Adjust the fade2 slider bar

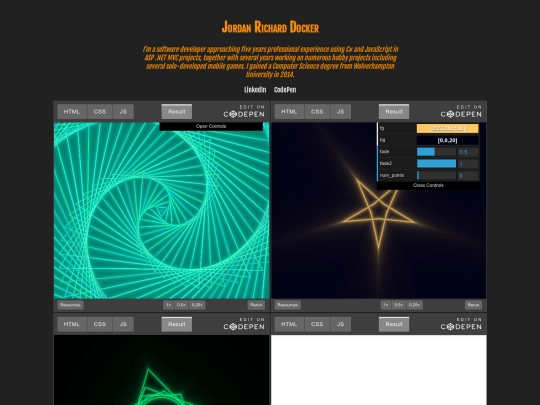436,164
